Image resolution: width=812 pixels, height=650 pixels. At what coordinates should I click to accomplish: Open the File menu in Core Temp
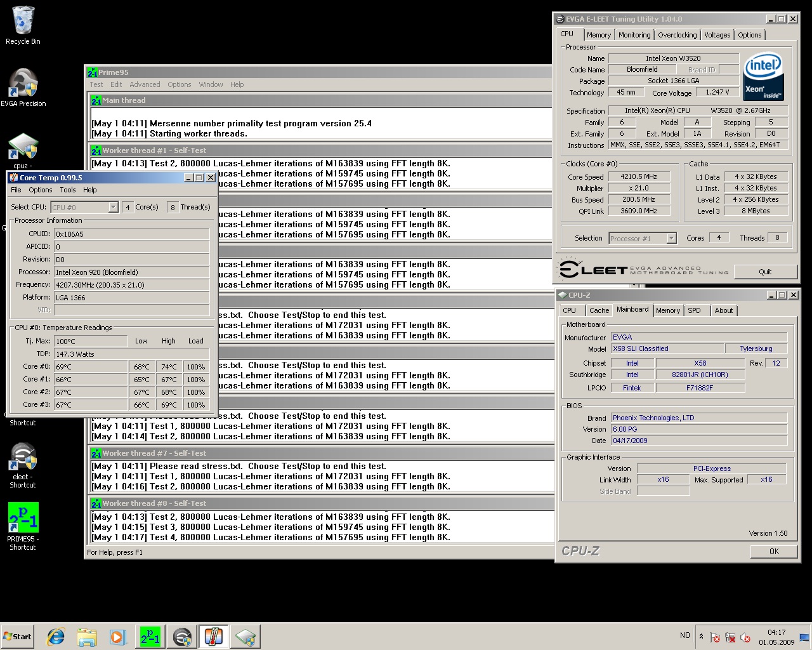pos(16,190)
